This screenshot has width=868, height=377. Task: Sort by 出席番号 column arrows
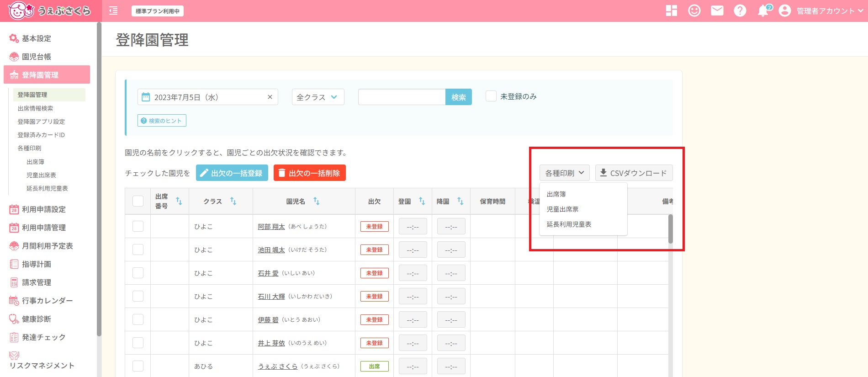(x=179, y=201)
